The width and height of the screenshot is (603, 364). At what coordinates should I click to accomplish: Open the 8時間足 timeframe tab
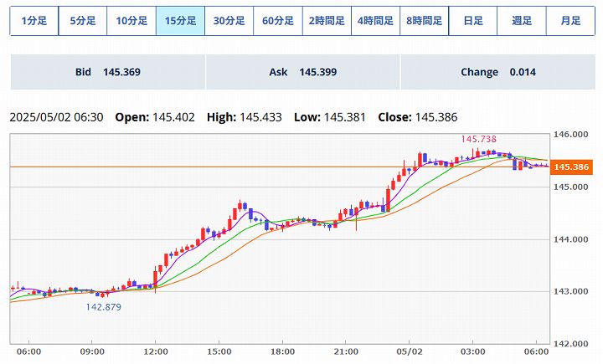click(x=424, y=21)
